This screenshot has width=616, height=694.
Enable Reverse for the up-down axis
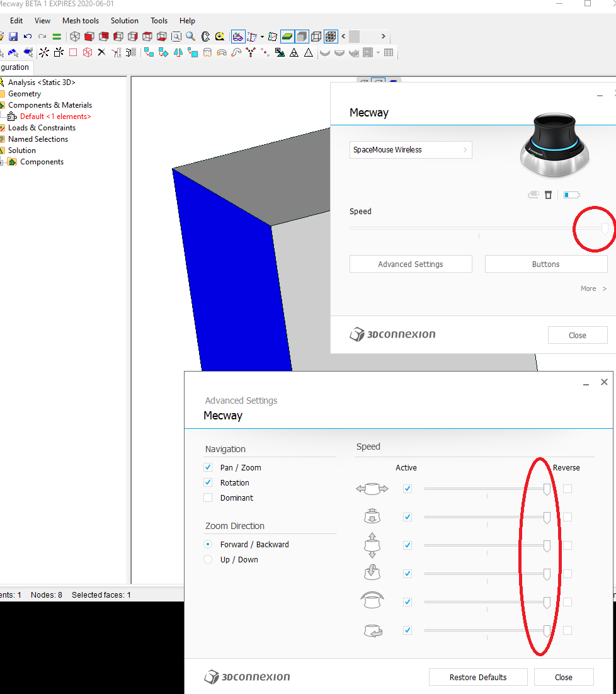click(x=568, y=545)
